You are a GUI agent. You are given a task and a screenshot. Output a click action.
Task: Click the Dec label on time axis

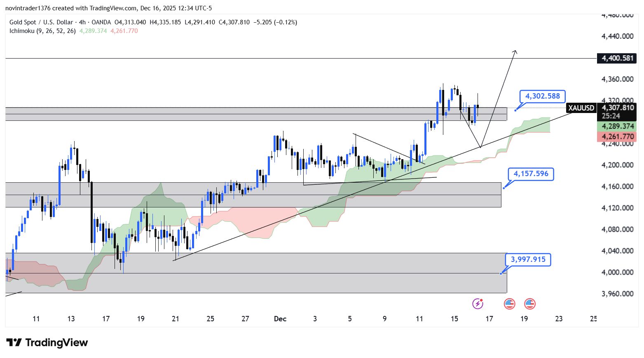click(x=280, y=319)
